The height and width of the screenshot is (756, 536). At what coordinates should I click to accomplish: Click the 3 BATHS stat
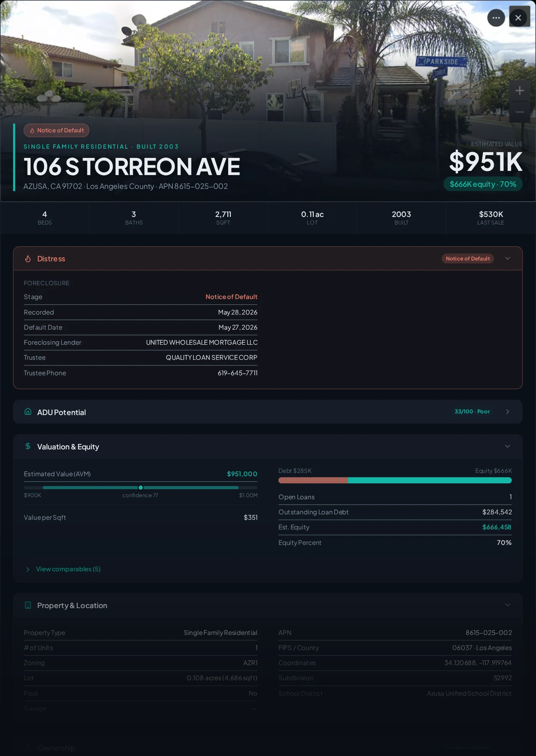(x=134, y=217)
